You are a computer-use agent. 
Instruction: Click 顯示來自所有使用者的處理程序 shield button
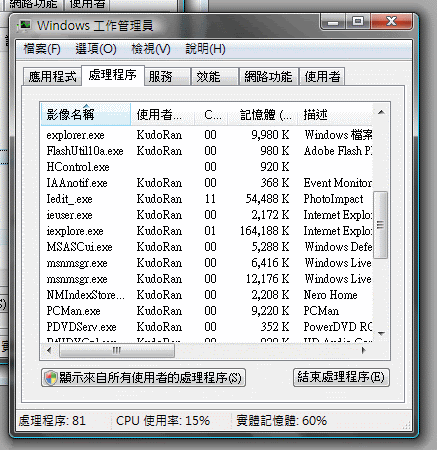[143, 378]
